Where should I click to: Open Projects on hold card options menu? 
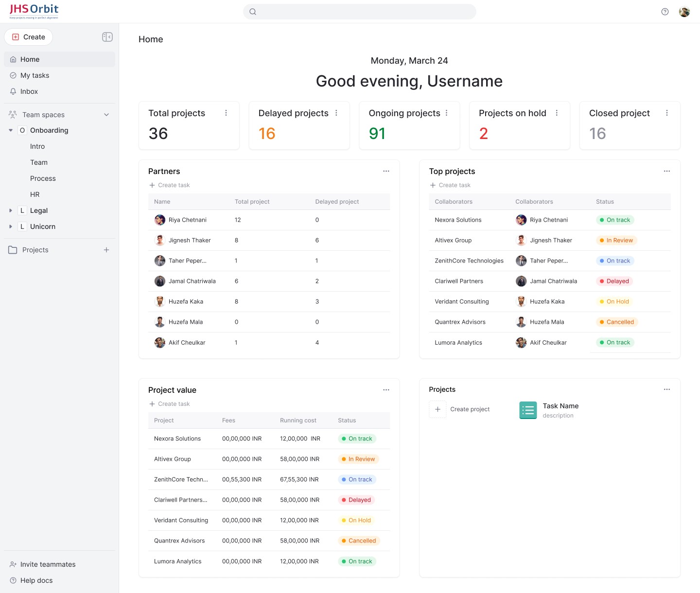point(557,113)
